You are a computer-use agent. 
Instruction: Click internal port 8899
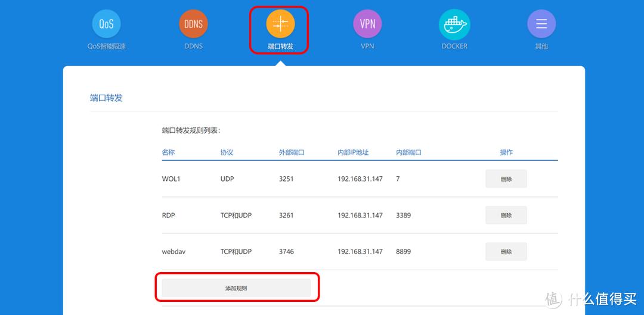pos(403,251)
